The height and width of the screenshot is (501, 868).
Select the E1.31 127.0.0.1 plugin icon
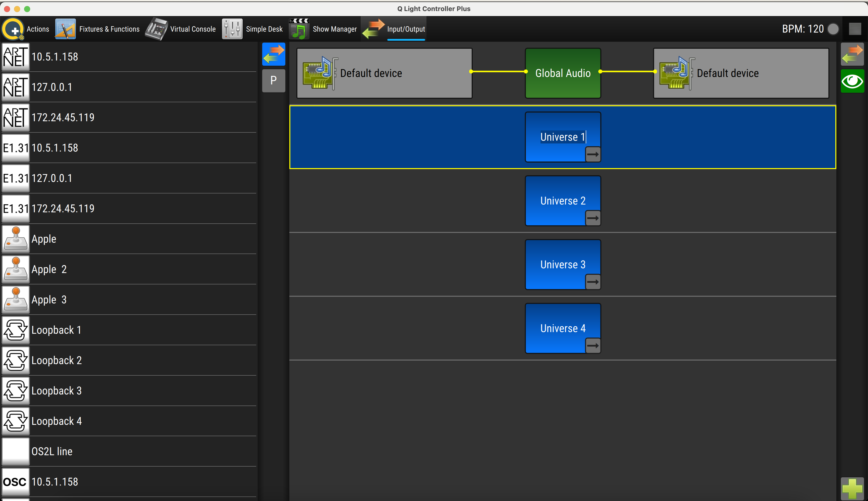16,178
